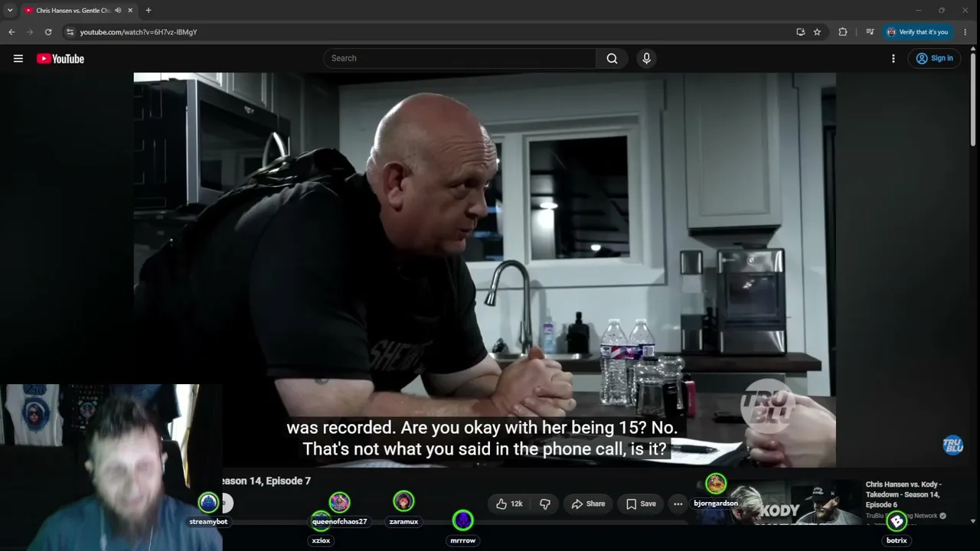Go back with browser back arrow
This screenshot has height=551, width=980.
pos(11,32)
